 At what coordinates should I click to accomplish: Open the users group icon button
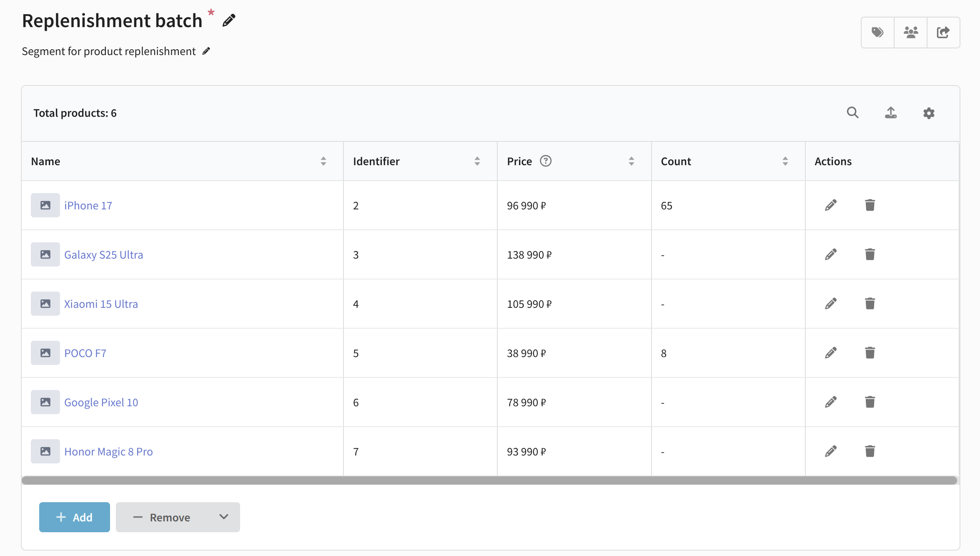[911, 33]
